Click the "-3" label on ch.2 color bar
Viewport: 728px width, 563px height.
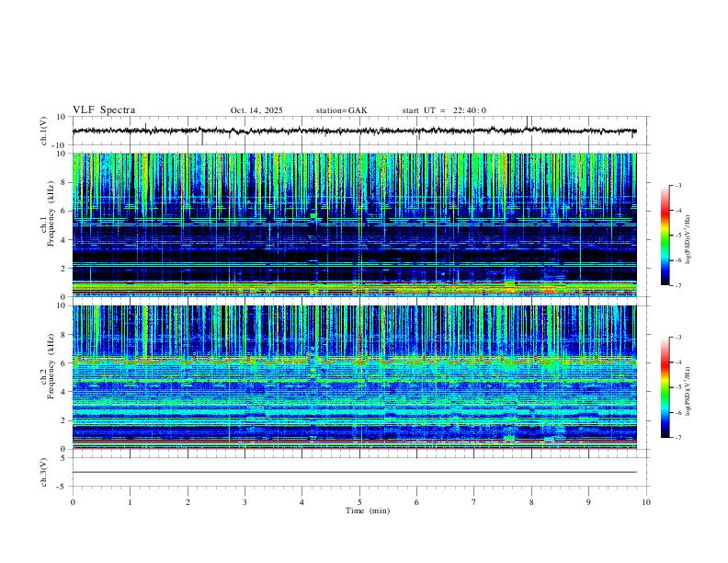coord(677,338)
